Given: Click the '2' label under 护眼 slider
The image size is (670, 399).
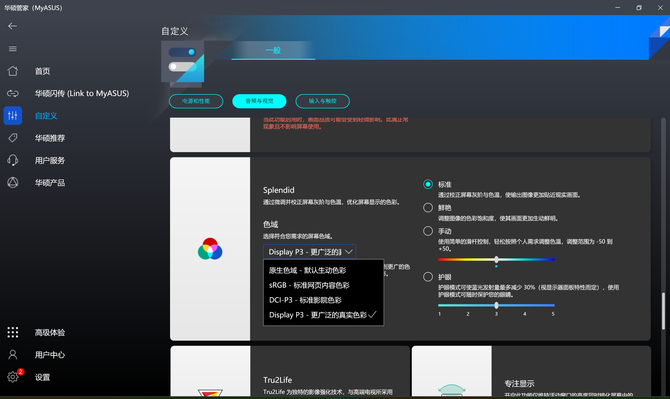Looking at the screenshot, I should (x=468, y=314).
